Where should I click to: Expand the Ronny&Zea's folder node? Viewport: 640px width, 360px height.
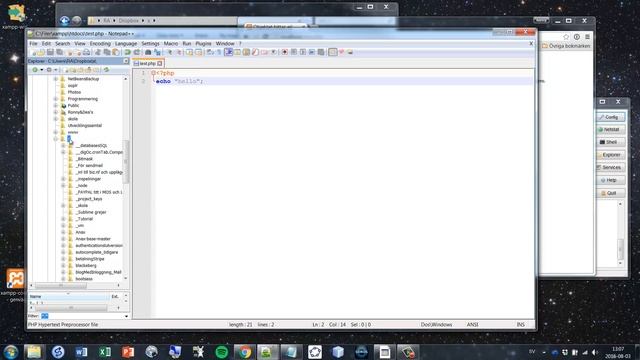(56, 112)
